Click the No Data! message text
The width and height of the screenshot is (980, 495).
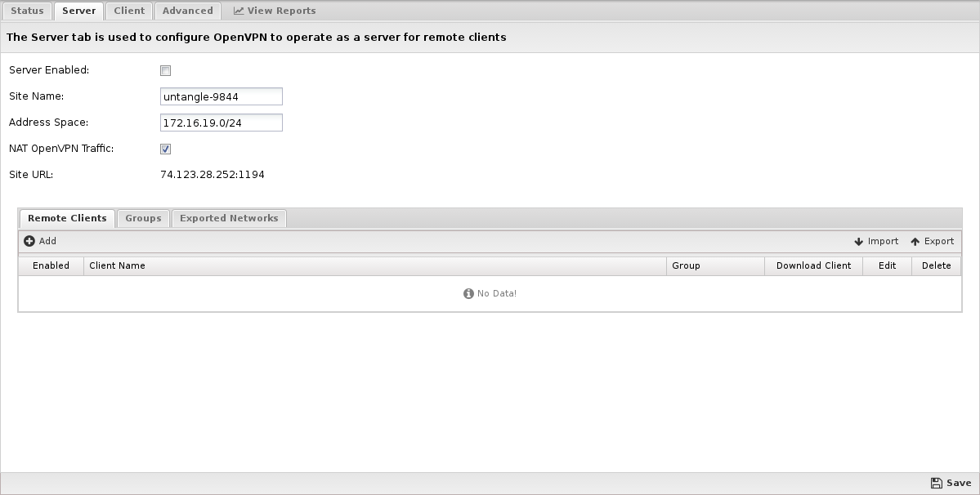coord(497,293)
